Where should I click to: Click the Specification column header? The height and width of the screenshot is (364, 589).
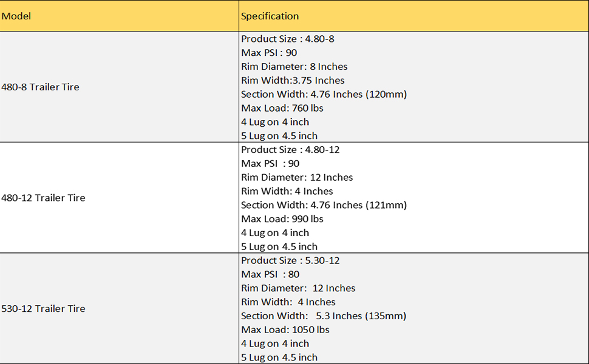point(270,16)
